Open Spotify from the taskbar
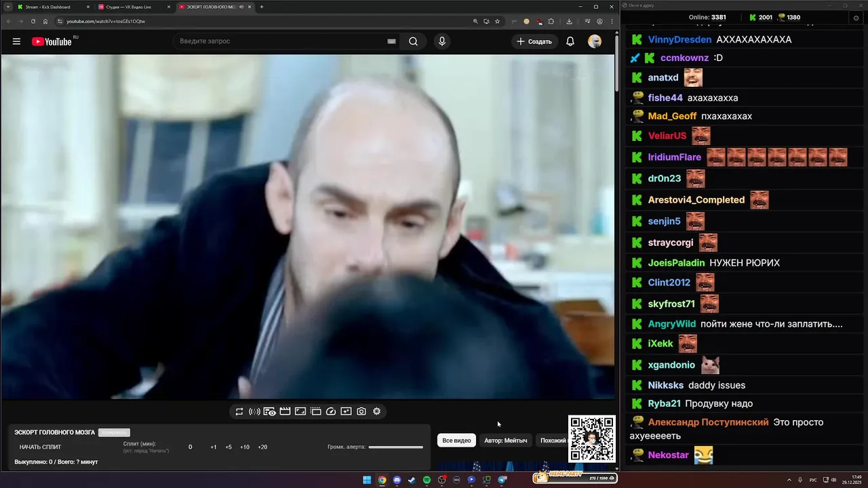 (x=427, y=480)
